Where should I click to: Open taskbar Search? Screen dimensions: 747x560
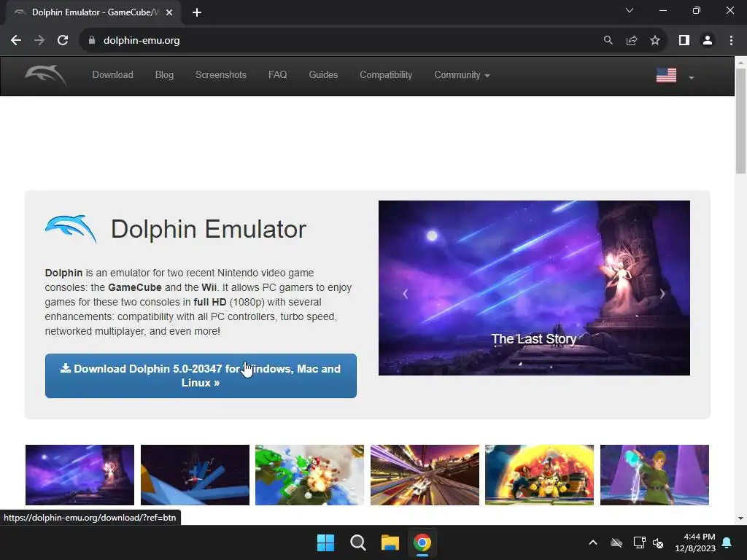coord(357,542)
